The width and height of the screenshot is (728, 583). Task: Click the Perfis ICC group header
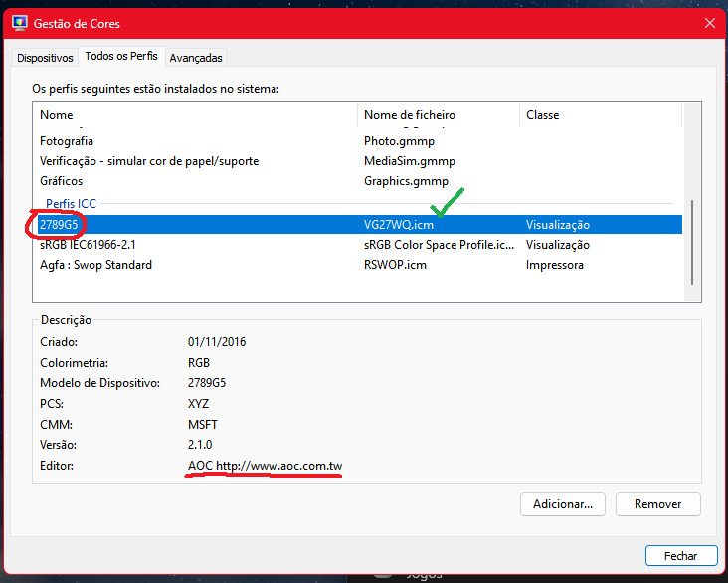[71, 204]
